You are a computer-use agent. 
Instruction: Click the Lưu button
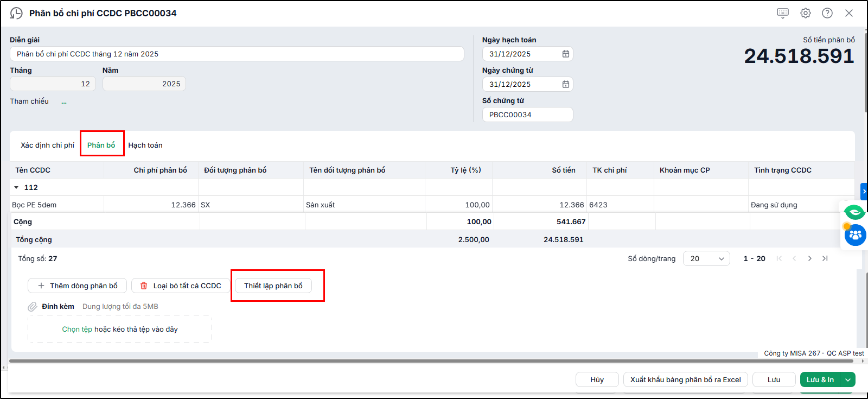774,379
